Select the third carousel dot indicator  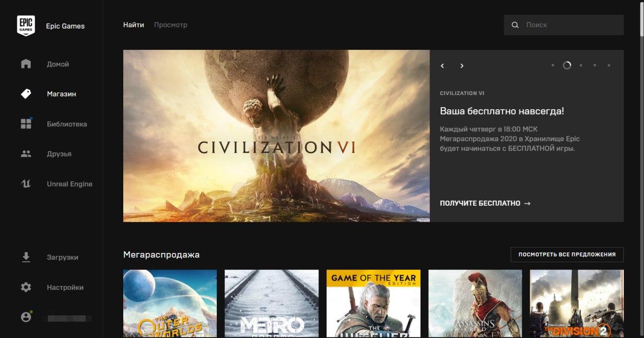coord(581,65)
